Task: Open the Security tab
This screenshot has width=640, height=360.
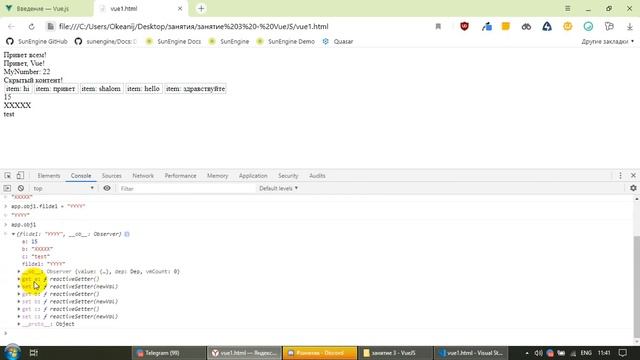Action: tap(288, 176)
